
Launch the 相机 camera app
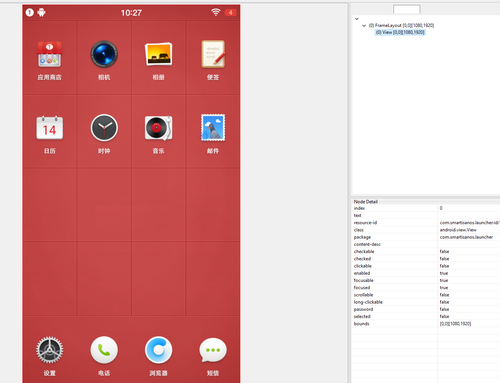click(x=104, y=54)
